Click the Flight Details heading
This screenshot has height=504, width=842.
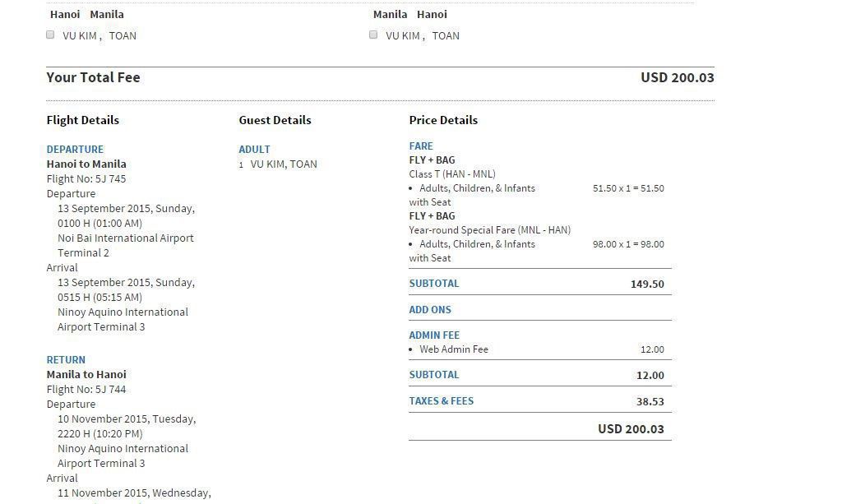(x=82, y=120)
